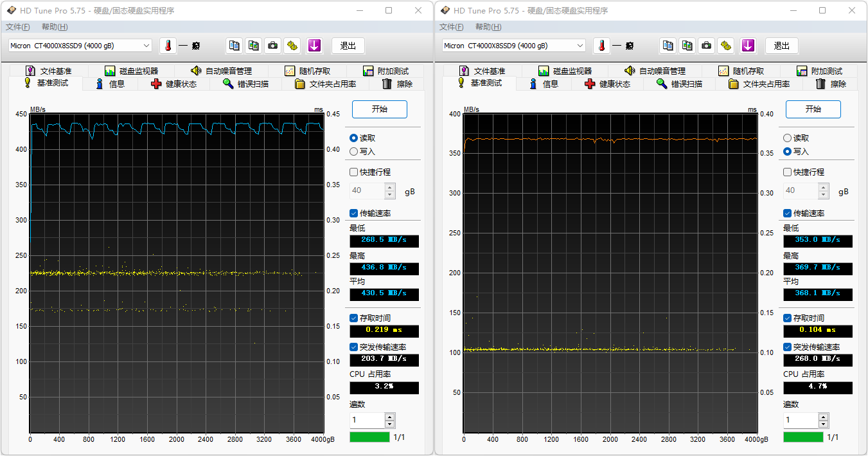
Task: Toggle 突发传输速率 checkbox in left window
Action: [353, 347]
